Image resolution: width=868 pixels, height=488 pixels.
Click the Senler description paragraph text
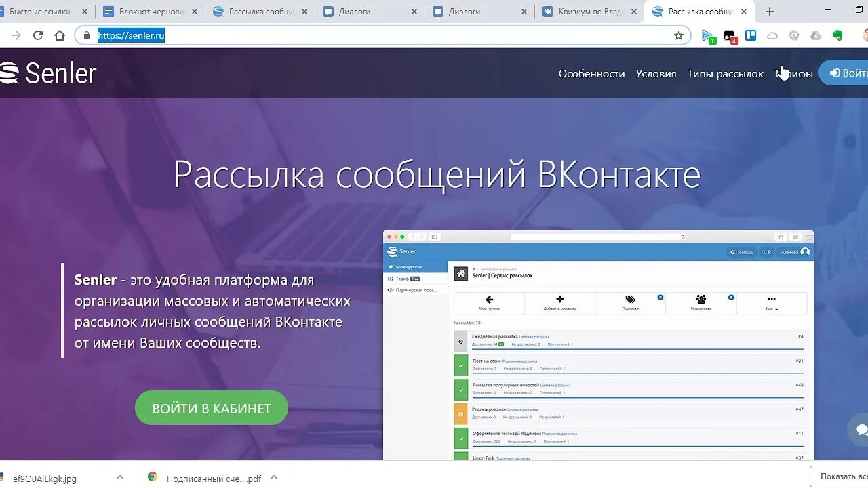pyautogui.click(x=212, y=311)
